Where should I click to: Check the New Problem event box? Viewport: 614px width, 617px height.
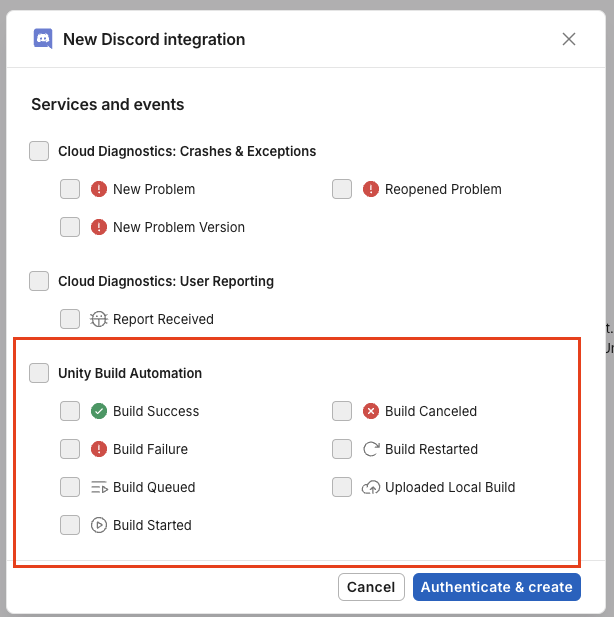pos(70,189)
